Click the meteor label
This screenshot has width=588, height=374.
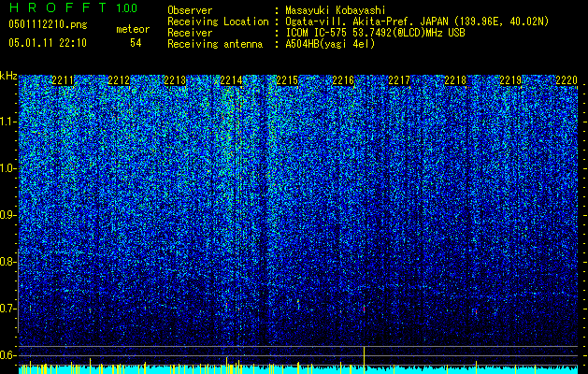point(133,29)
